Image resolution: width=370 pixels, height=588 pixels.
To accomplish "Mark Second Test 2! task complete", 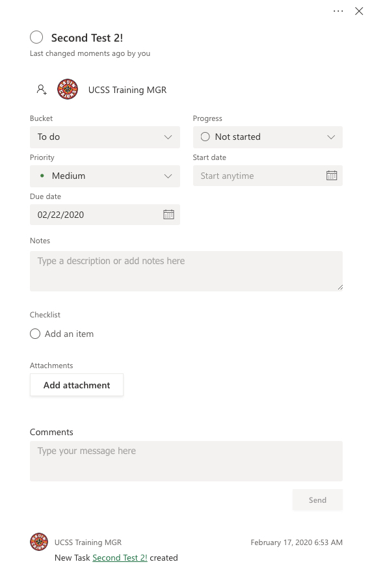I will [x=36, y=37].
